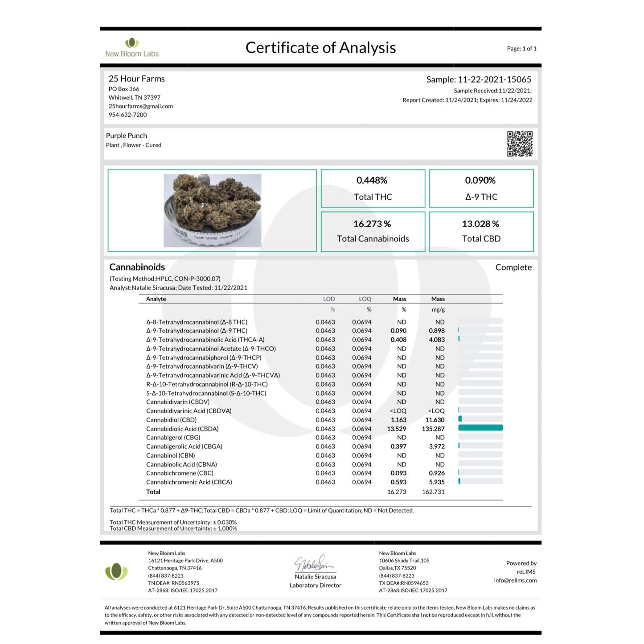
Task: Click 'Δ-9-Tetrahydrocannabinol (Δ-9 THC)' row label
Action: tap(197, 331)
